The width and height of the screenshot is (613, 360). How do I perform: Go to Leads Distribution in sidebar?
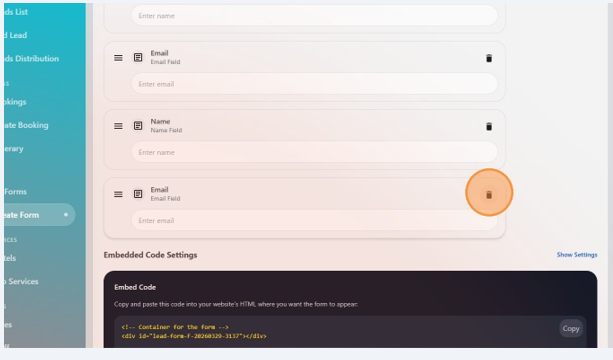coord(31,59)
